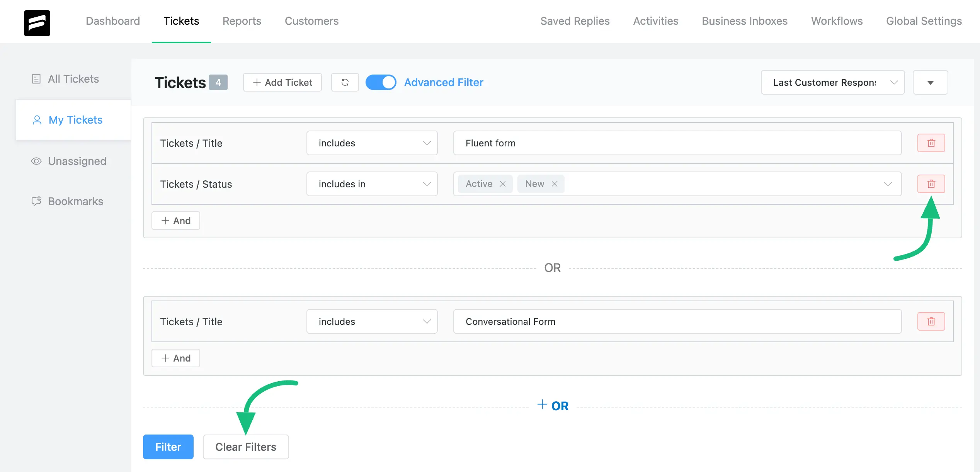Click the Fluent Support logo icon
This screenshot has height=472, width=980.
37,23
